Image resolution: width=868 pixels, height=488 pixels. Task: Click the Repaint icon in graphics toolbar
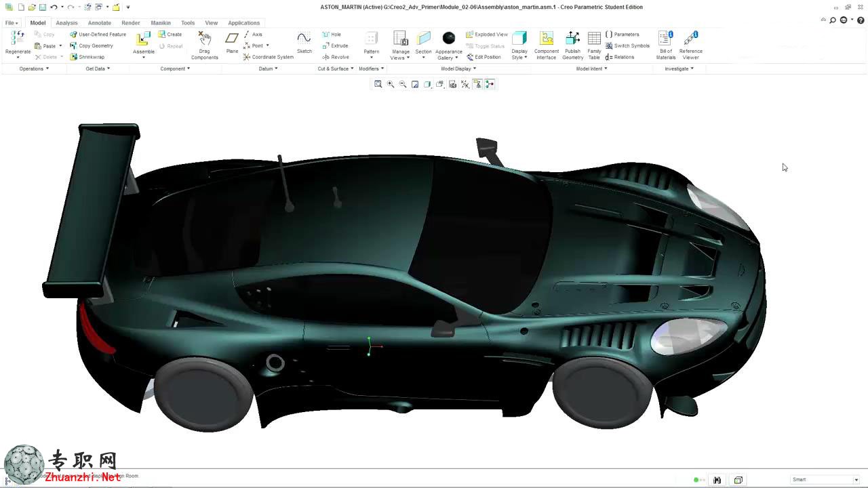pos(415,84)
